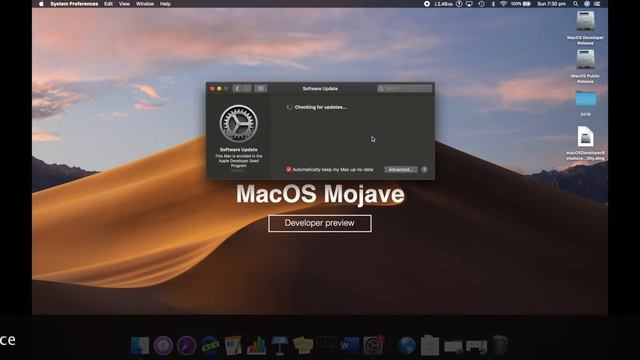Image resolution: width=640 pixels, height=360 pixels.
Task: Open the Apple menu
Action: tap(41, 4)
